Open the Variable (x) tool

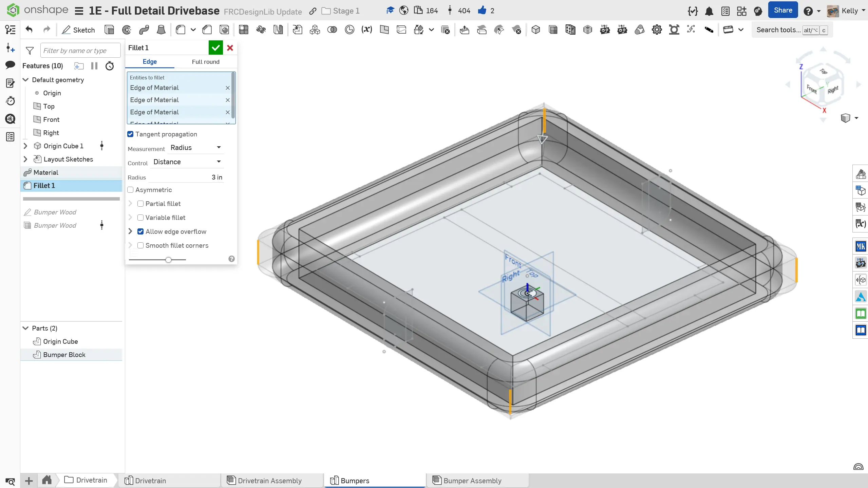pos(366,30)
